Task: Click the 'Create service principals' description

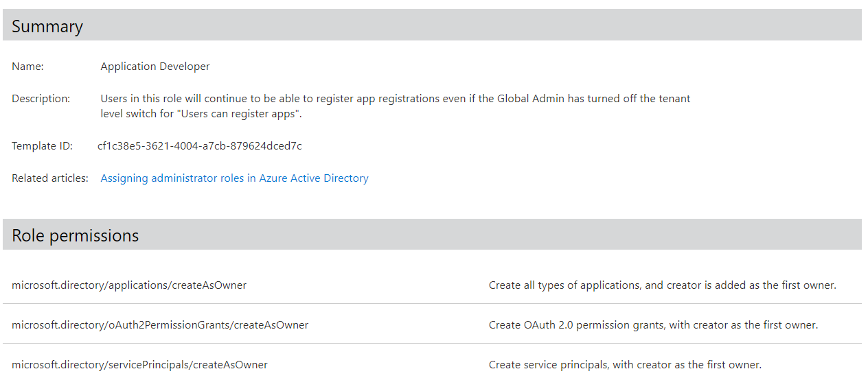Action: point(626,365)
